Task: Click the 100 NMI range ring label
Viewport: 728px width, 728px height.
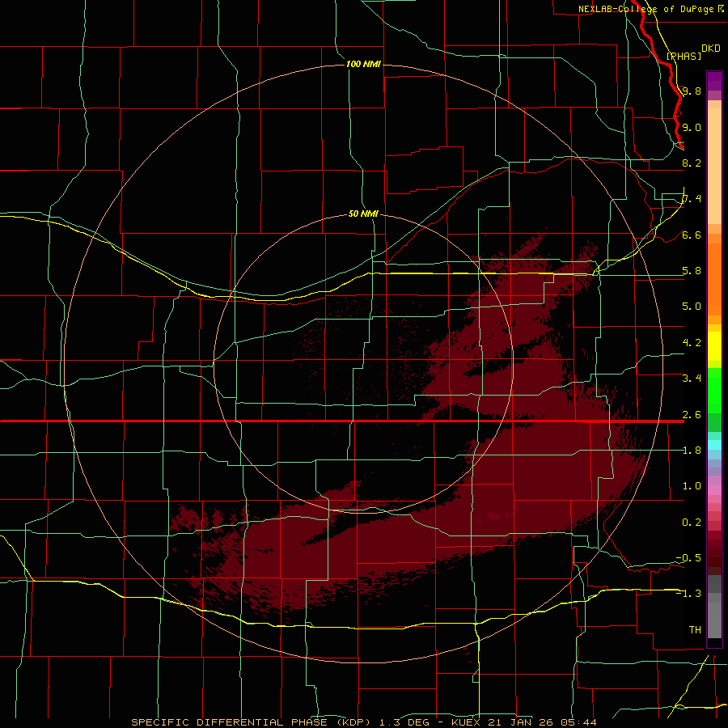Action: coord(363,64)
